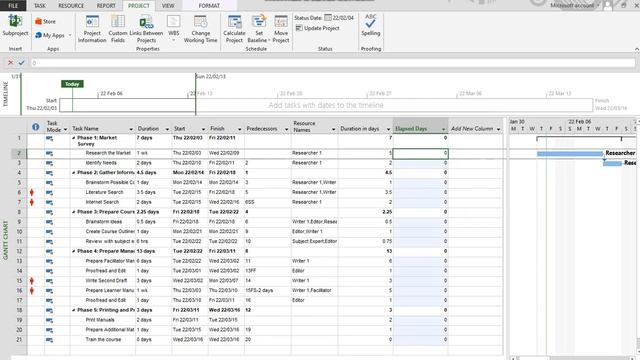Click the Today marker on timeline

point(72,84)
